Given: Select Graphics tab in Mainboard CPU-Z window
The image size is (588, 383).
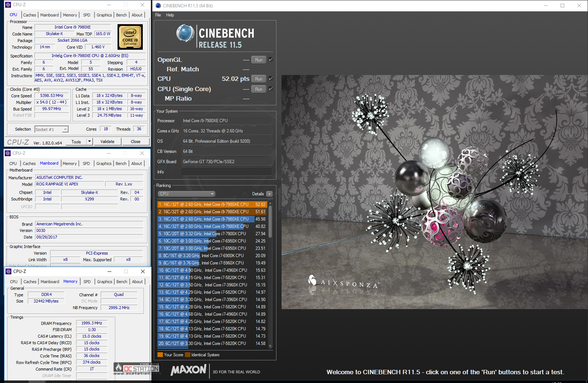Looking at the screenshot, I should pyautogui.click(x=104, y=164).
